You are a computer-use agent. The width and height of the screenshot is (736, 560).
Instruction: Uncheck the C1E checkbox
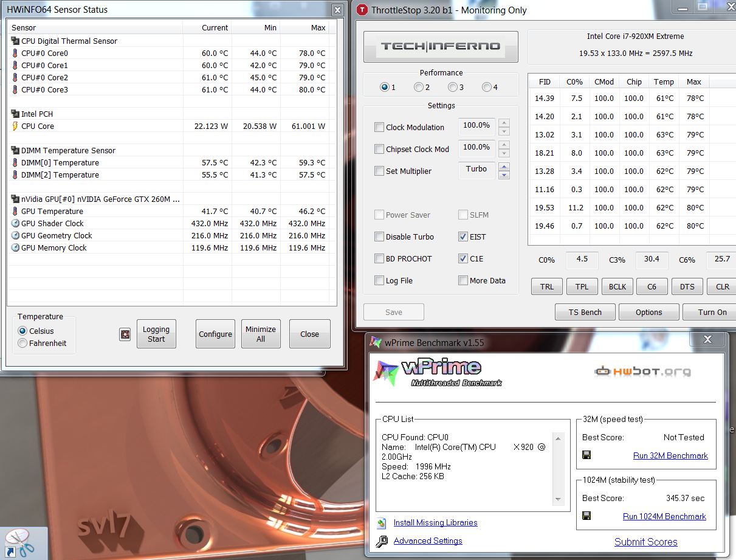pyautogui.click(x=463, y=258)
